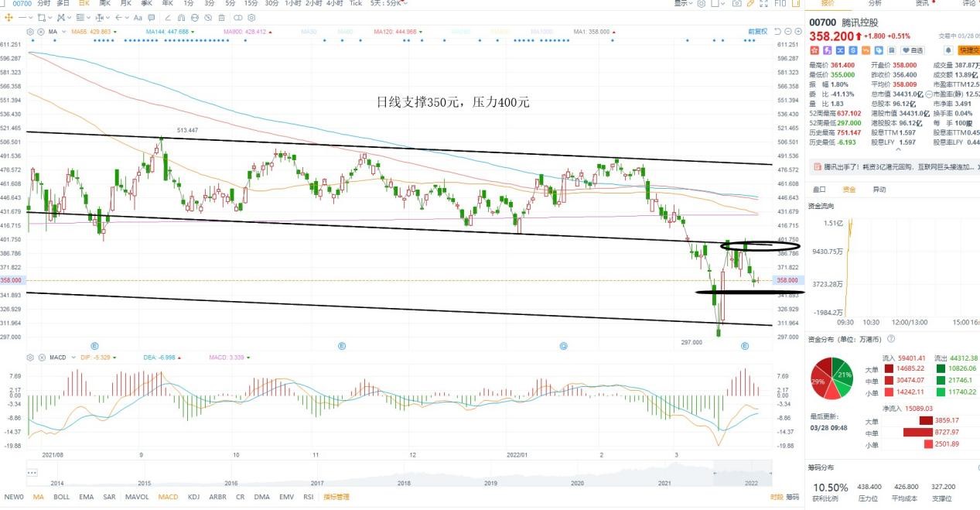Expand the MA65 value dropdown arrow
Image resolution: width=980 pixels, height=510 pixels.
[114, 32]
